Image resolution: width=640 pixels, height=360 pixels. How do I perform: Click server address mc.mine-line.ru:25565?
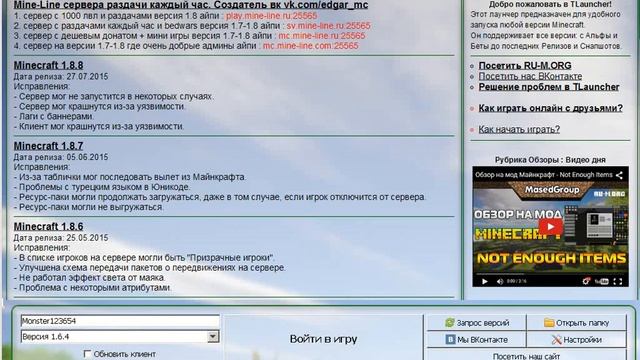[322, 36]
